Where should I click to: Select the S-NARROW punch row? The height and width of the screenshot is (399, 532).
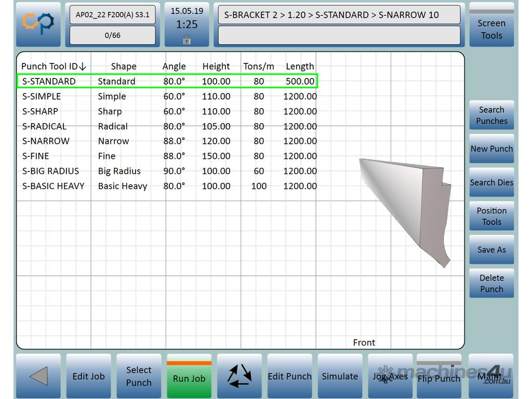click(166, 141)
